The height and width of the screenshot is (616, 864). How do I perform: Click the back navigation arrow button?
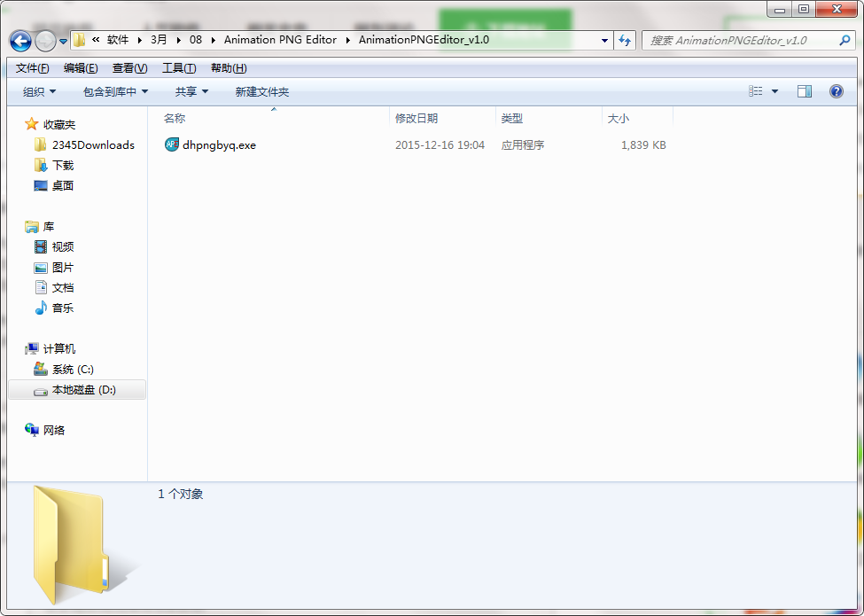click(20, 41)
